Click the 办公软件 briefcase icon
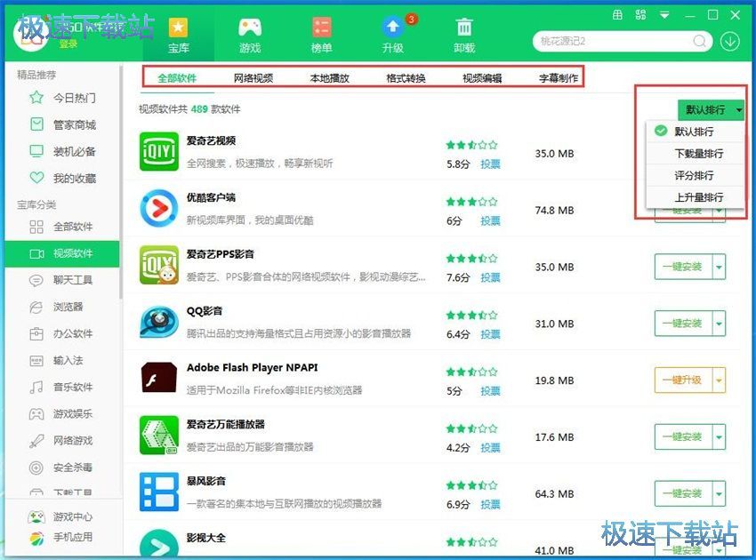This screenshot has width=756, height=560. pos(36,333)
